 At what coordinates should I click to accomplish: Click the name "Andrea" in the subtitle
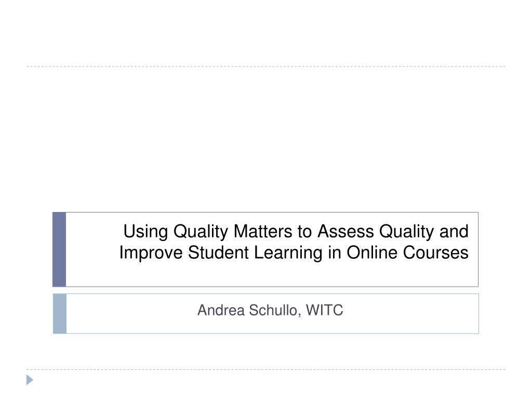[220, 310]
